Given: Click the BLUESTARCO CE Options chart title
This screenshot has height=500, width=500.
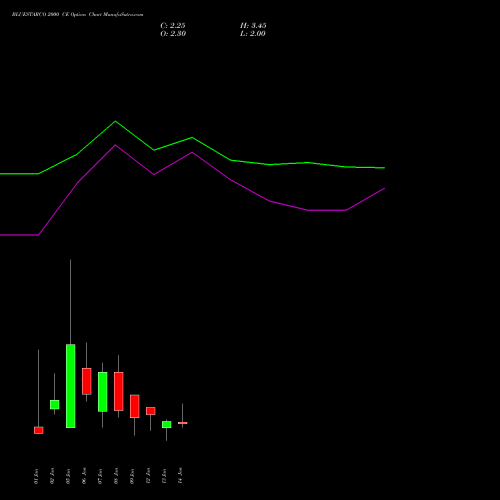Looking at the screenshot, I should (x=78, y=15).
